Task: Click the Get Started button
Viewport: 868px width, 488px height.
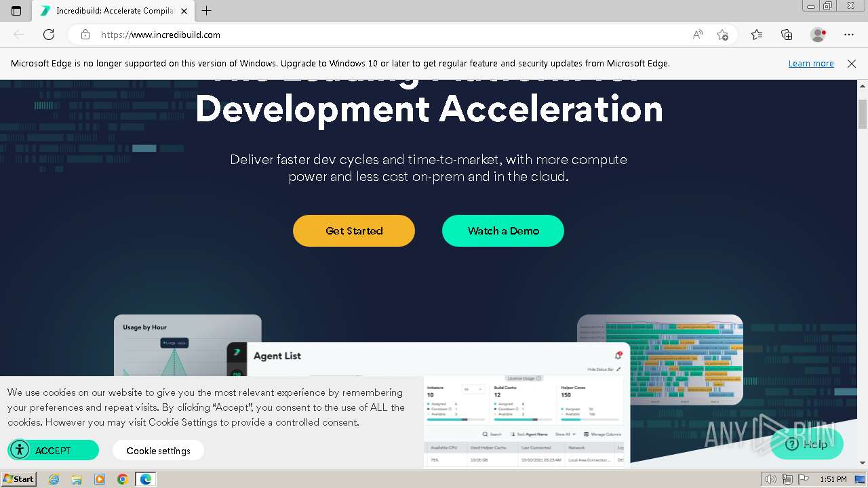Action: point(354,231)
